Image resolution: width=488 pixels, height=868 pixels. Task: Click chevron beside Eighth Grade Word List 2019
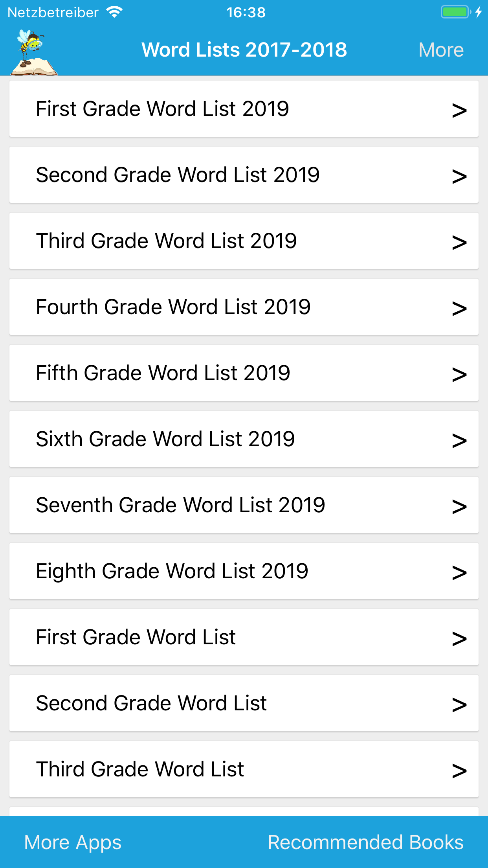[x=459, y=572]
